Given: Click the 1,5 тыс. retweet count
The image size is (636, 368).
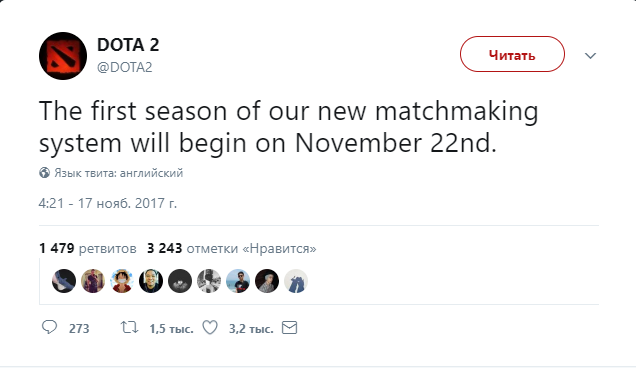Looking at the screenshot, I should pos(171,328).
